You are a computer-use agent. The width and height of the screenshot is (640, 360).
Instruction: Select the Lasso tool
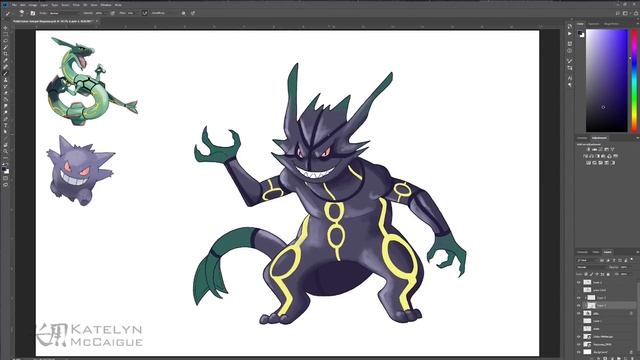(x=5, y=40)
